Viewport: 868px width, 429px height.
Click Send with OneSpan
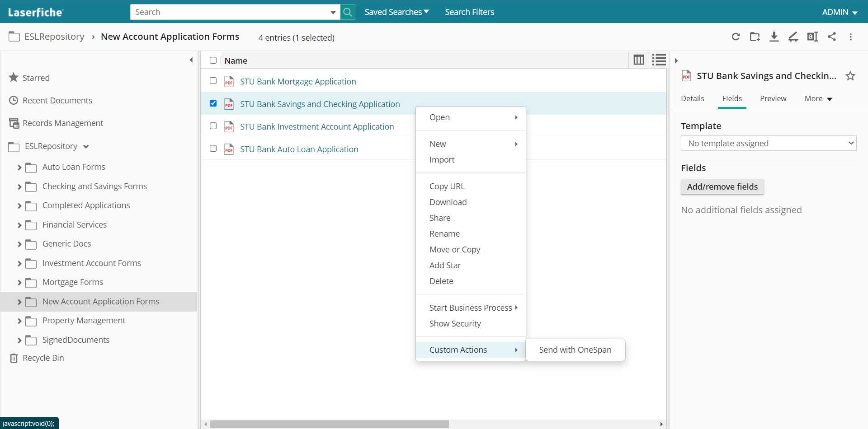pos(575,350)
